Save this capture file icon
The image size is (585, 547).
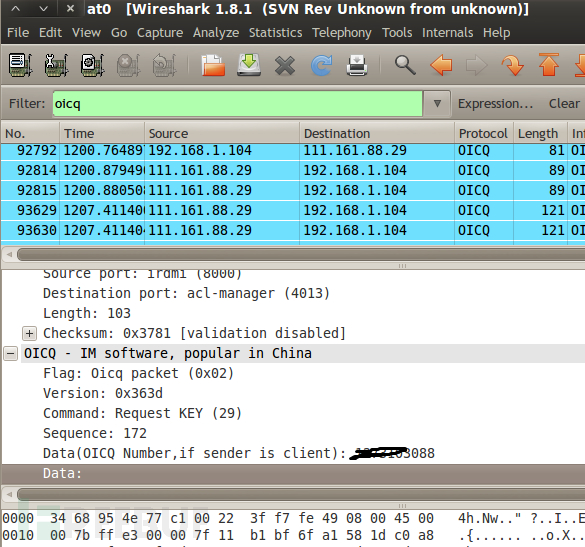click(x=249, y=65)
